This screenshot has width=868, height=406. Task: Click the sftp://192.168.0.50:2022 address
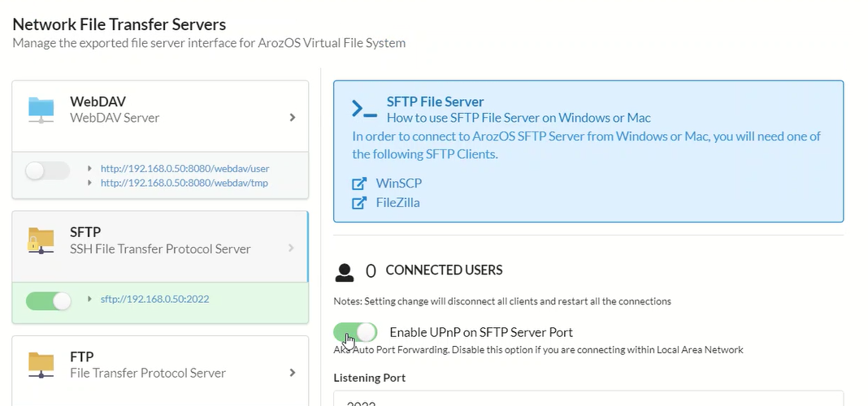click(154, 299)
